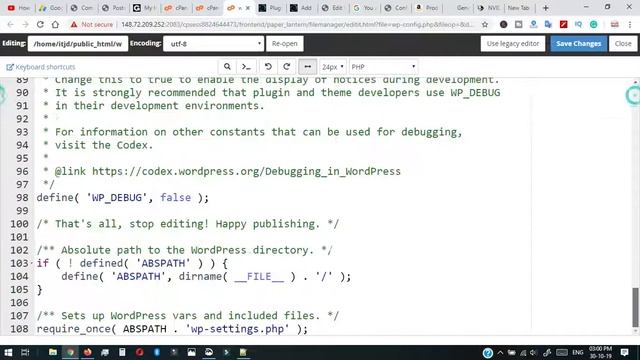Click line number 100 in the gutter

(19, 224)
